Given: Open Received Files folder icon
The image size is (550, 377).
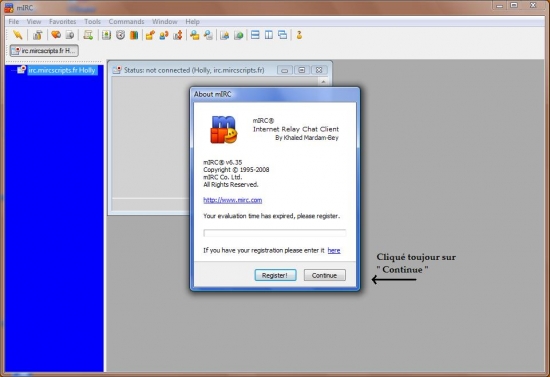Looking at the screenshot, I should point(195,35).
